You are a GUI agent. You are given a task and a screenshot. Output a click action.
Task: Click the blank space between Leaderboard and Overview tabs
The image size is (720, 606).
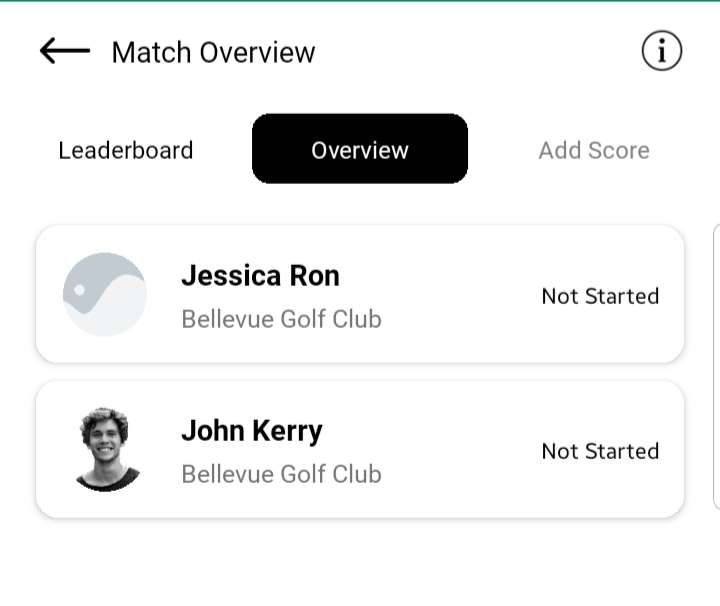(223, 150)
